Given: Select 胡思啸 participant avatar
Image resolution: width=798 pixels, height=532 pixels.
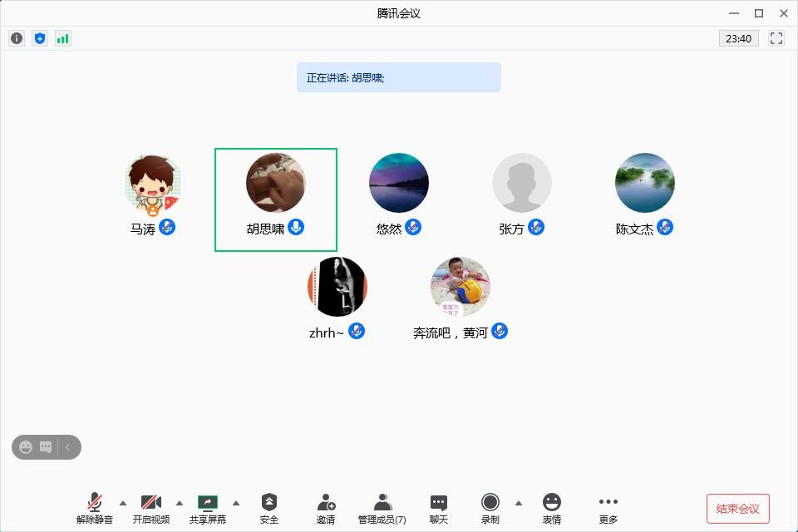Looking at the screenshot, I should coord(276,183).
